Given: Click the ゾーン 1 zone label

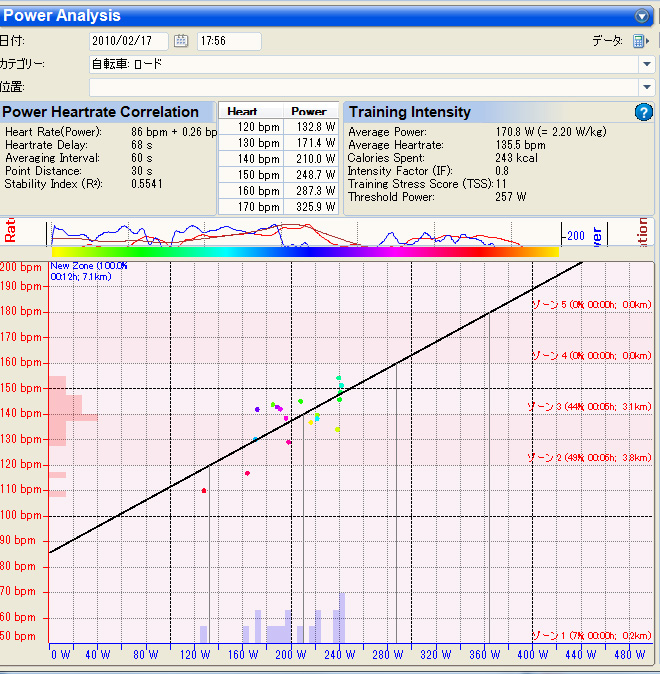Looking at the screenshot, I should [592, 636].
